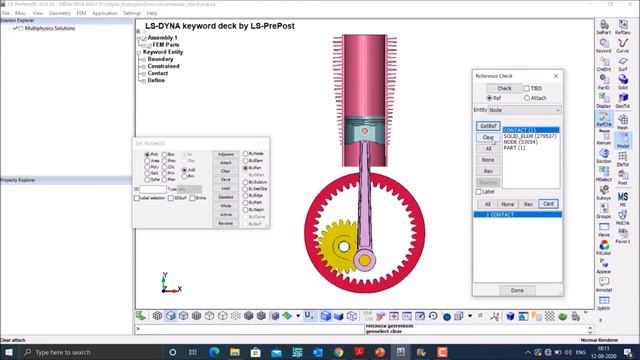Select the Solid geometry tool
Screen dimensions: 640x360
click(x=622, y=82)
